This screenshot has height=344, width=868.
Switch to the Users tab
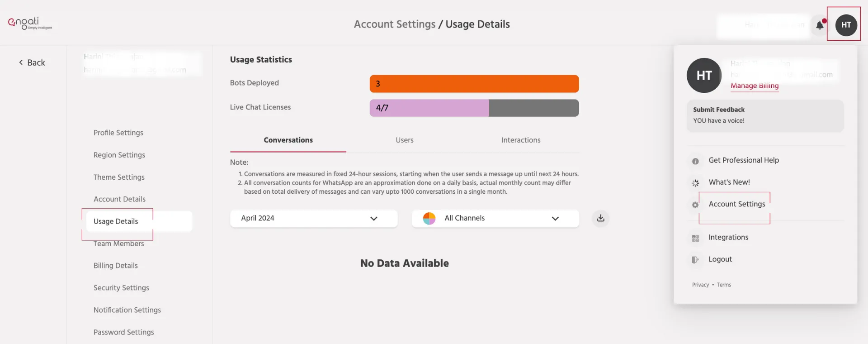[404, 140]
